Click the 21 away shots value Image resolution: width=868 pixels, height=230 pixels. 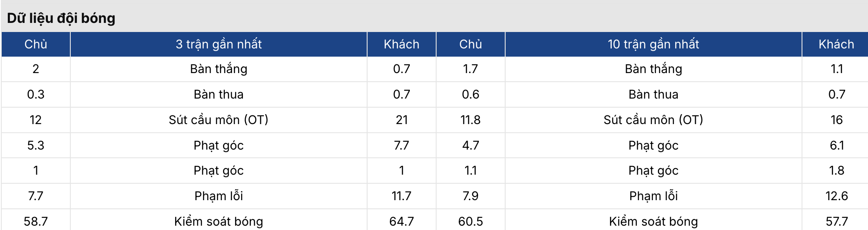tap(401, 120)
